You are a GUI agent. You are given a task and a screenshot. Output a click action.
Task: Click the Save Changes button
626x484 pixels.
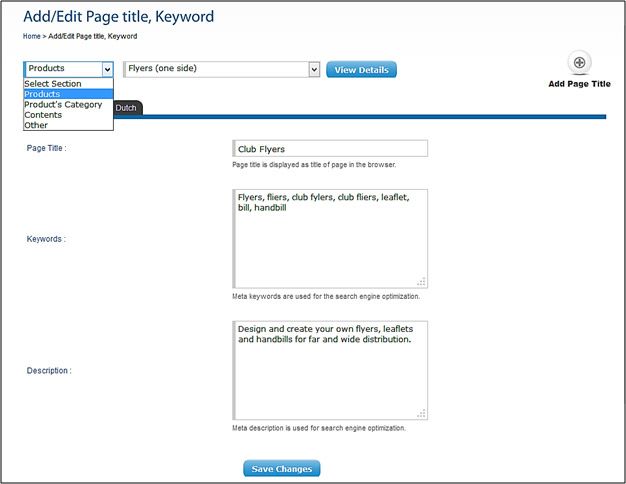(282, 469)
